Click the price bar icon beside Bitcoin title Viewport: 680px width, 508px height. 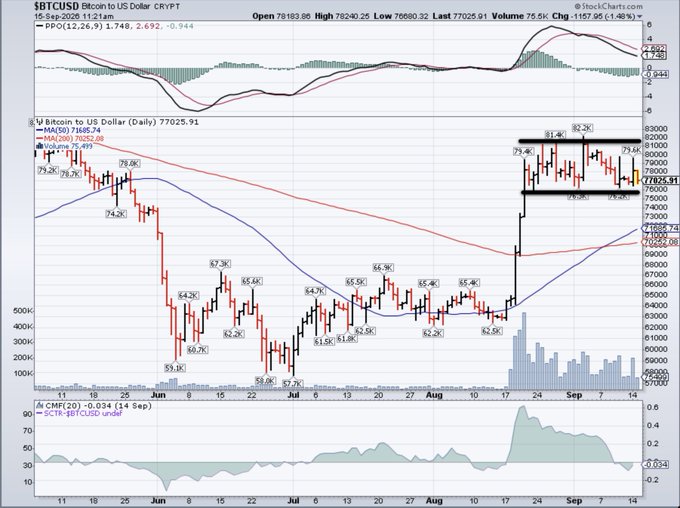tap(40, 122)
